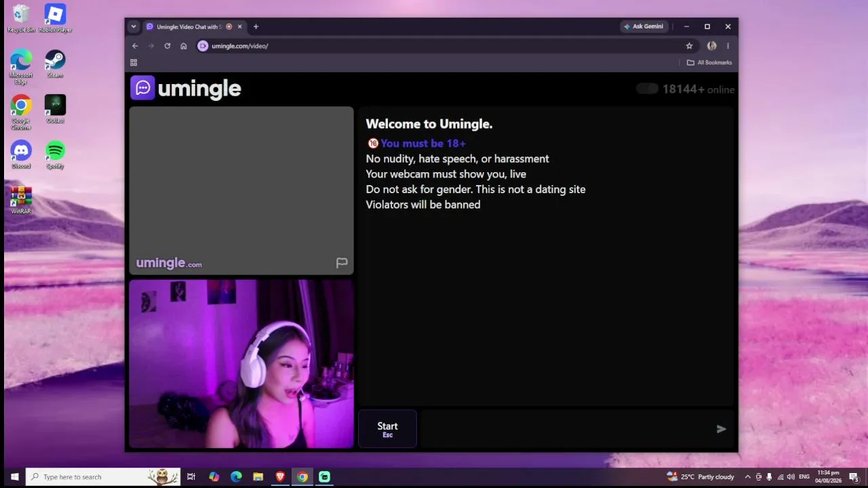Click the Ask Gemini button
868x488 pixels.
[x=644, y=26]
